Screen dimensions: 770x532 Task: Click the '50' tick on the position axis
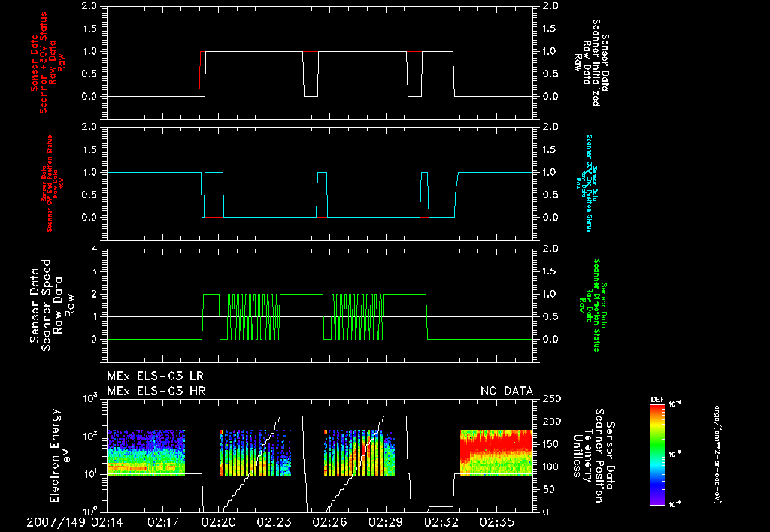click(548, 489)
